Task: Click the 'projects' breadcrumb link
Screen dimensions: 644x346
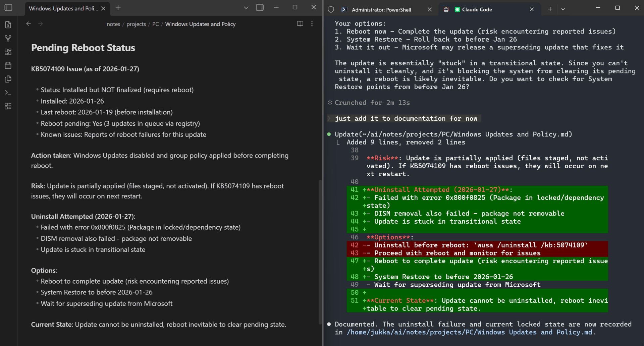Action: click(136, 24)
